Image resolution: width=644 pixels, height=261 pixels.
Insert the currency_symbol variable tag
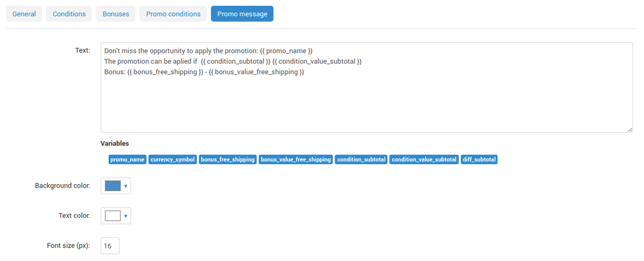pyautogui.click(x=173, y=159)
